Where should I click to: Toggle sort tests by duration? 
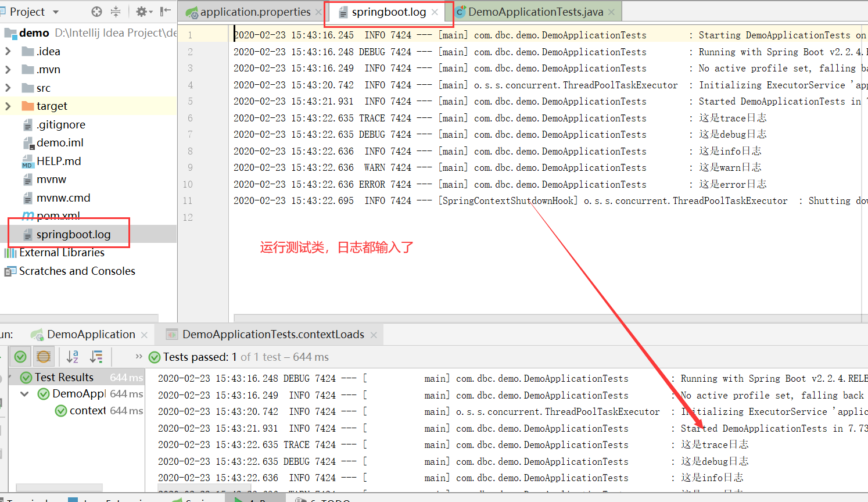pos(96,357)
